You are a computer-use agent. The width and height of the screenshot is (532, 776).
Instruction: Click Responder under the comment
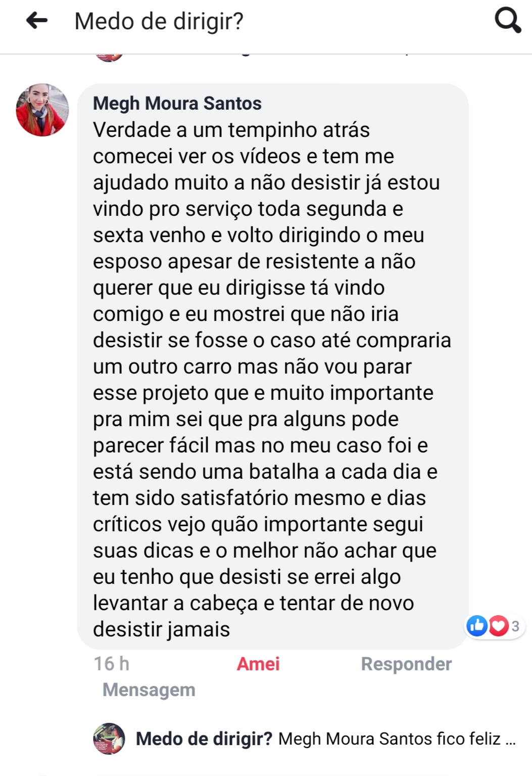[406, 664]
